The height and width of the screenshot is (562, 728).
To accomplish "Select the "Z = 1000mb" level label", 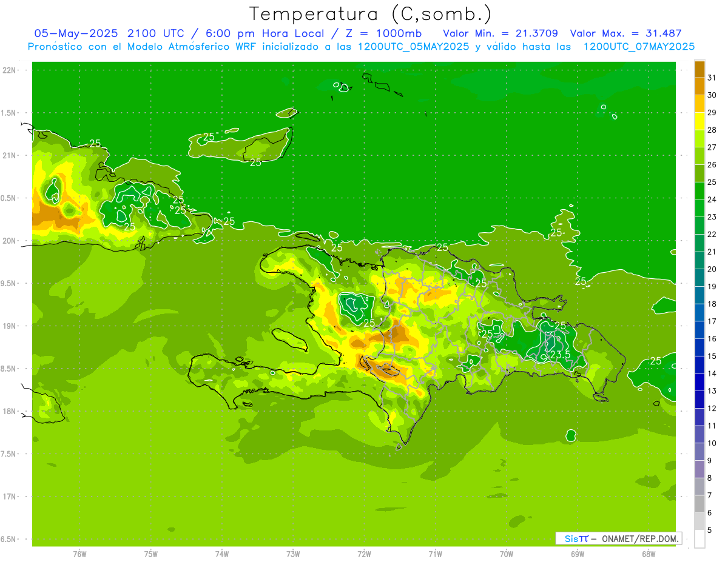I will coord(385,33).
